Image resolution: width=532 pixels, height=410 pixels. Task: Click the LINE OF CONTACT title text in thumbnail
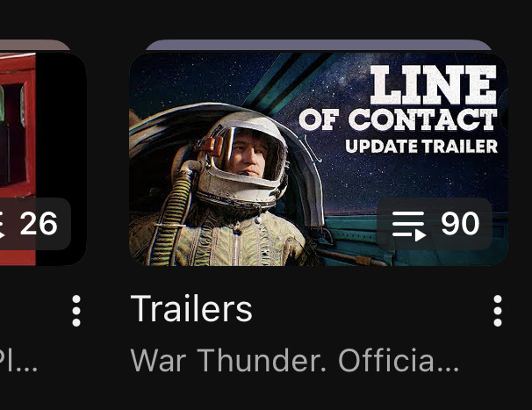tap(399, 98)
